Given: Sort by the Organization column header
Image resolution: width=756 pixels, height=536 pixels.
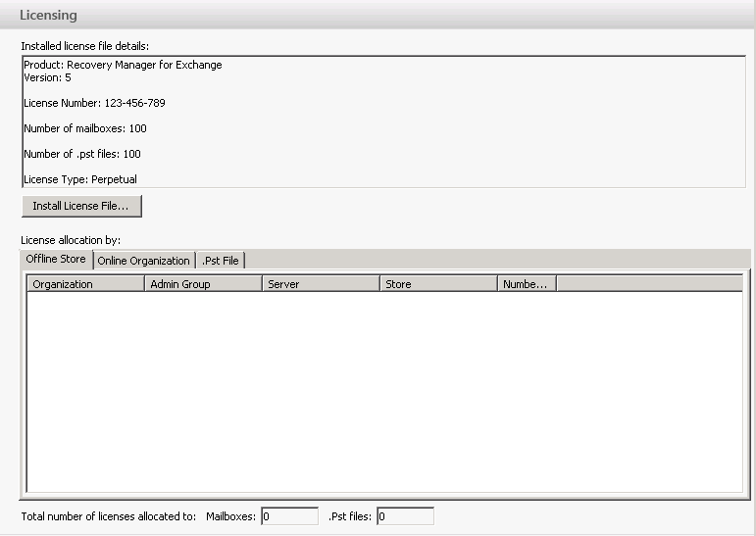Looking at the screenshot, I should [86, 284].
